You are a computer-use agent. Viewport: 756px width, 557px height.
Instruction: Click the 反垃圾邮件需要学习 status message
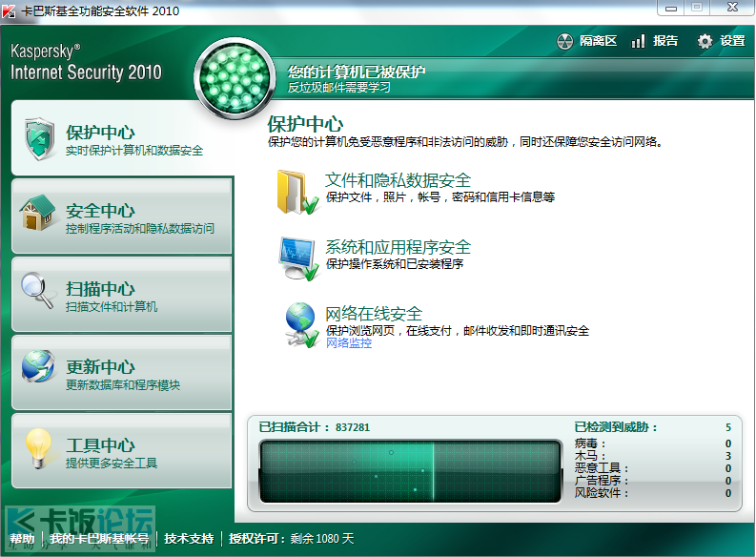(339, 88)
